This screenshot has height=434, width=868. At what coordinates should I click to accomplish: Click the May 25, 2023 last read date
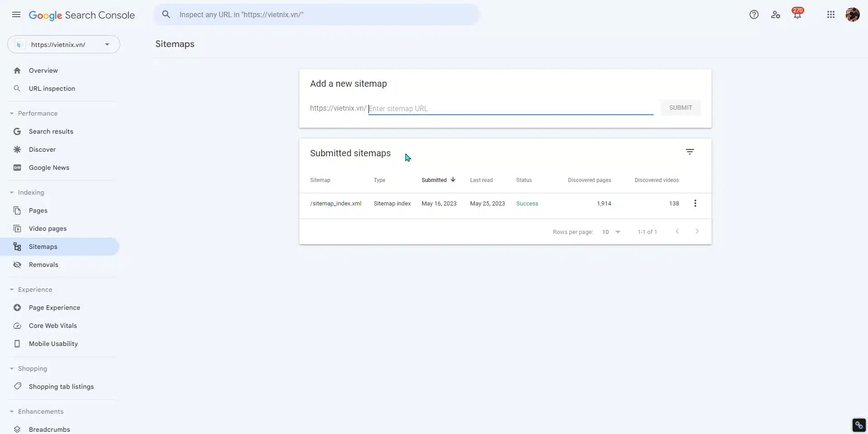tap(487, 204)
